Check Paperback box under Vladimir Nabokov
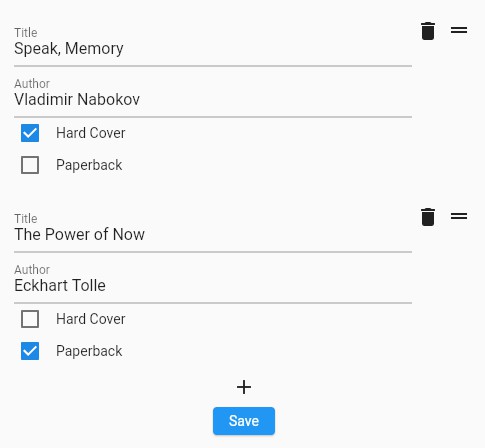Image resolution: width=485 pixels, height=448 pixels. tap(30, 165)
